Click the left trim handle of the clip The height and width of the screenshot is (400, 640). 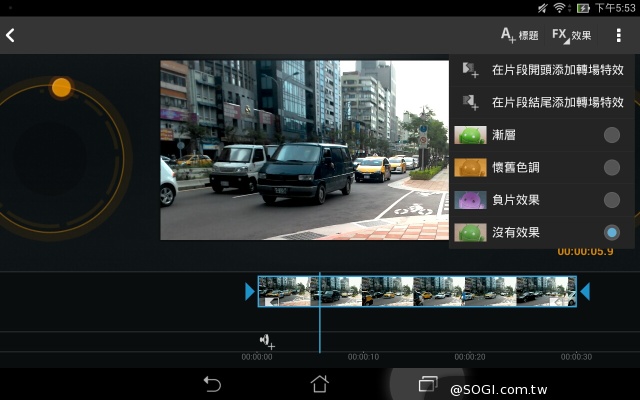click(250, 291)
